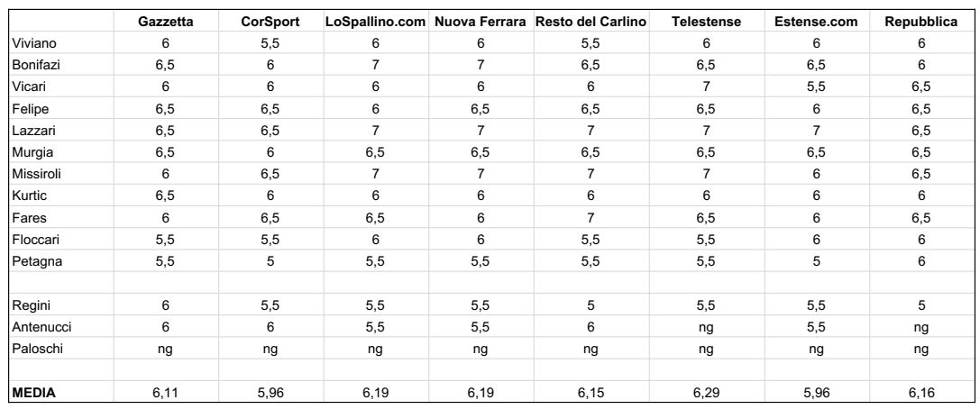
Task: Click the Telestense column header
Action: point(706,22)
